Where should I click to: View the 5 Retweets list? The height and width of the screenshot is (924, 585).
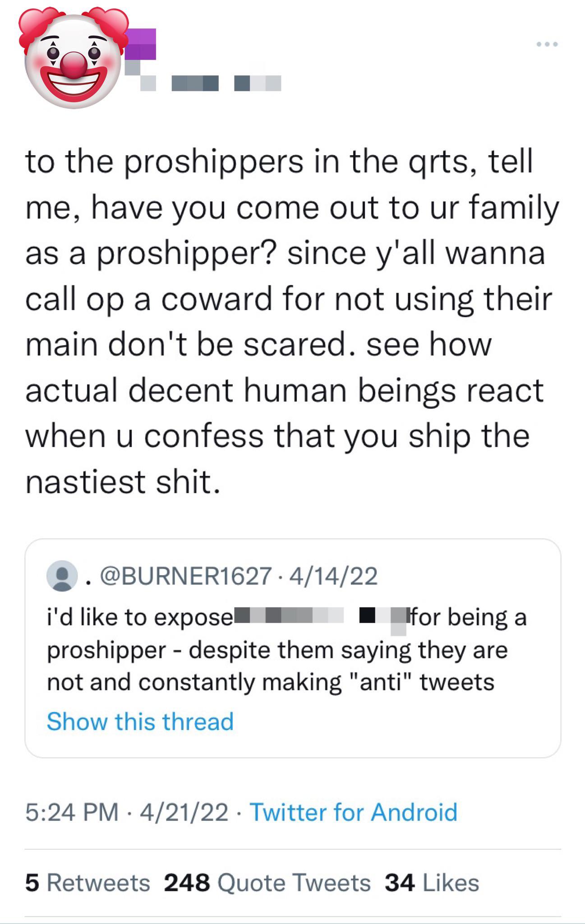(88, 882)
